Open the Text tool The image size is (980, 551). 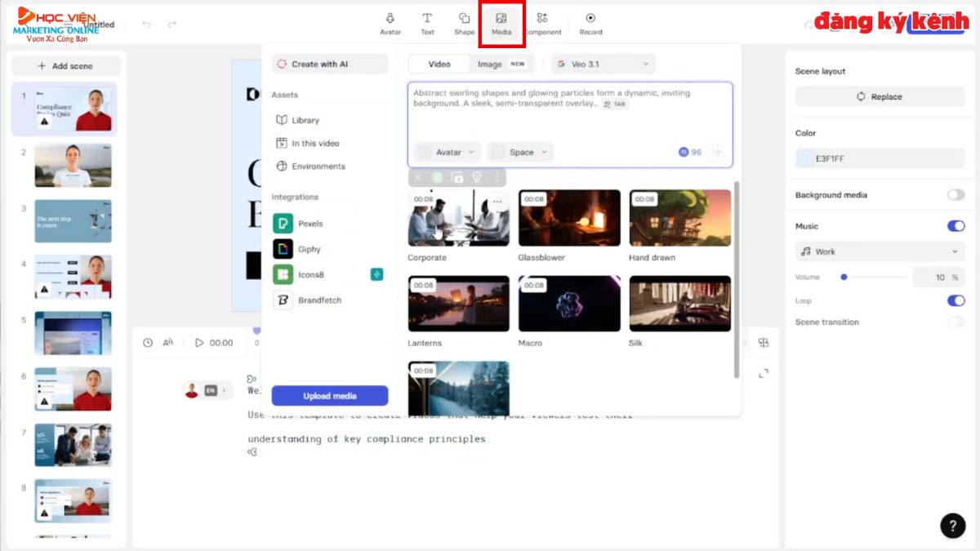coord(427,21)
